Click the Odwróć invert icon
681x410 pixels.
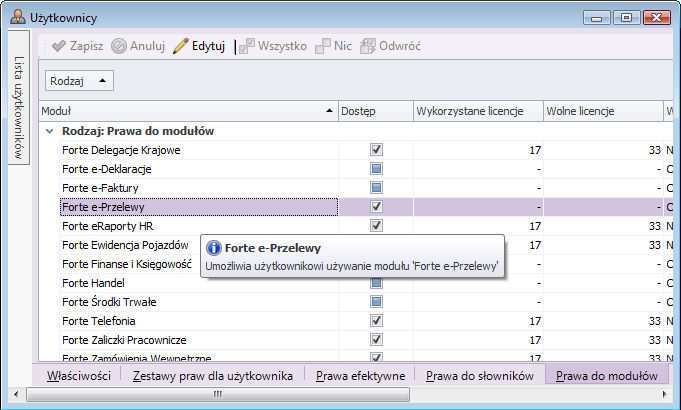coord(368,46)
